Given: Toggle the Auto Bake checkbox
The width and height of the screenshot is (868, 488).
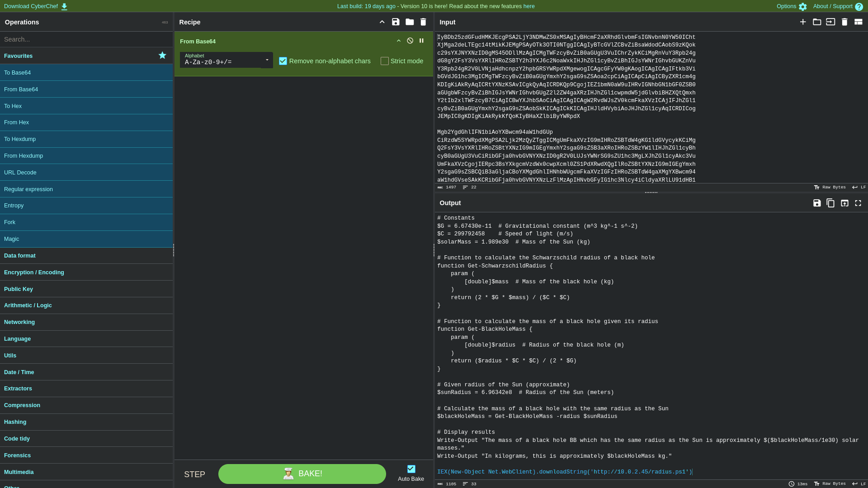Looking at the screenshot, I should (x=411, y=469).
